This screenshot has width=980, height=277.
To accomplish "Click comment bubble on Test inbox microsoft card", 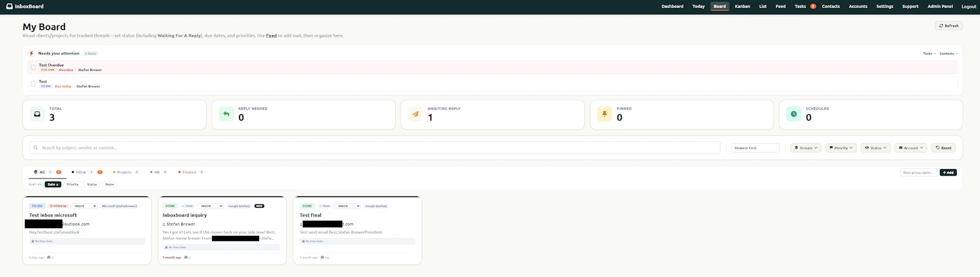I will tap(48, 257).
